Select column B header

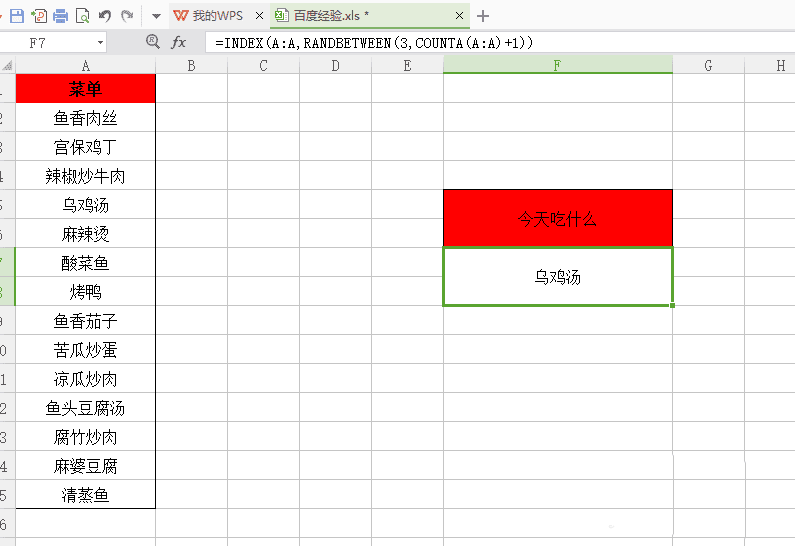[x=191, y=65]
